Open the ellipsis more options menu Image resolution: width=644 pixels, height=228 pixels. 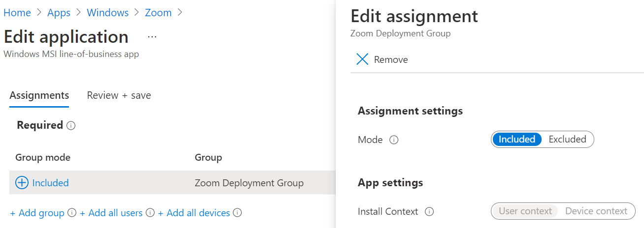pyautogui.click(x=152, y=37)
